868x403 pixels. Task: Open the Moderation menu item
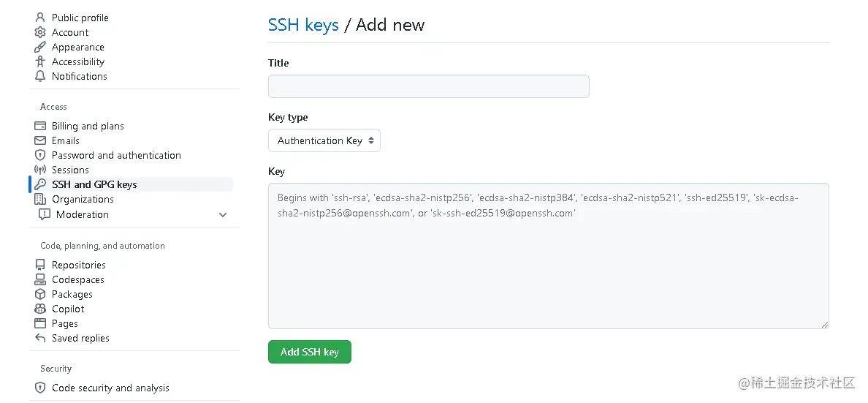pos(82,214)
